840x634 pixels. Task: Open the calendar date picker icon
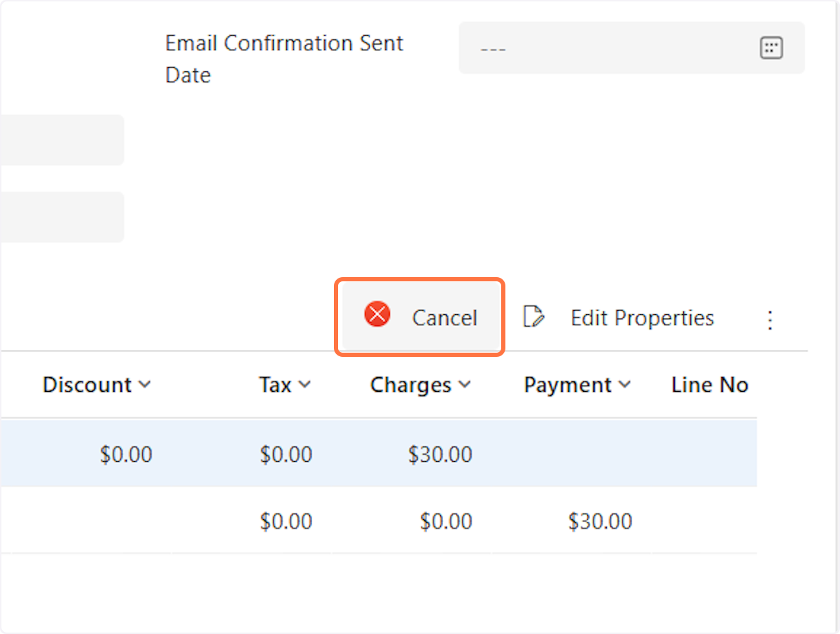771,48
